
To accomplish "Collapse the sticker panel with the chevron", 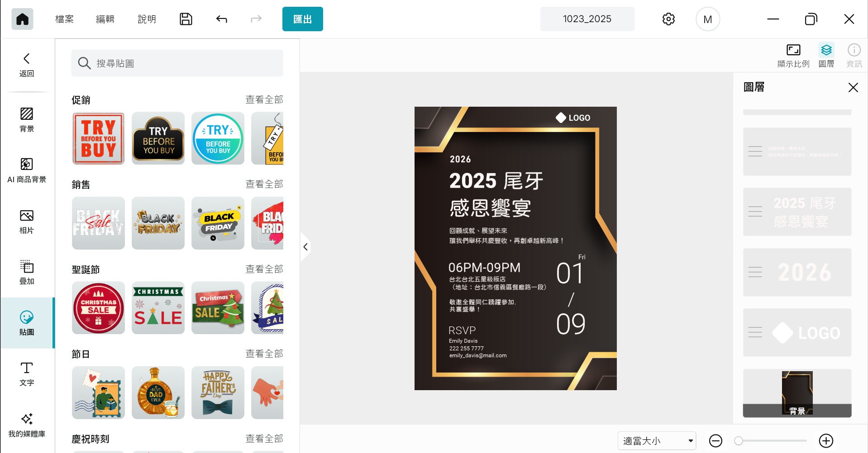I will coord(306,247).
